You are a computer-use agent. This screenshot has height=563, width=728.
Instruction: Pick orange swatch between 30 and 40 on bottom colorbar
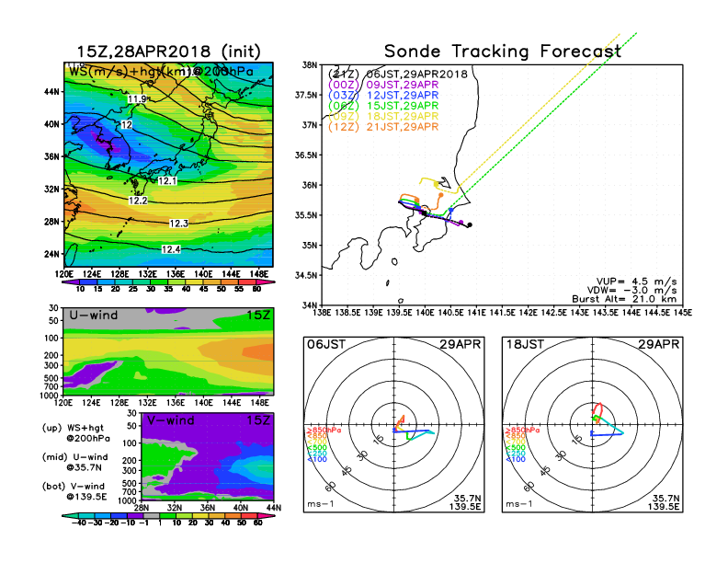click(217, 516)
